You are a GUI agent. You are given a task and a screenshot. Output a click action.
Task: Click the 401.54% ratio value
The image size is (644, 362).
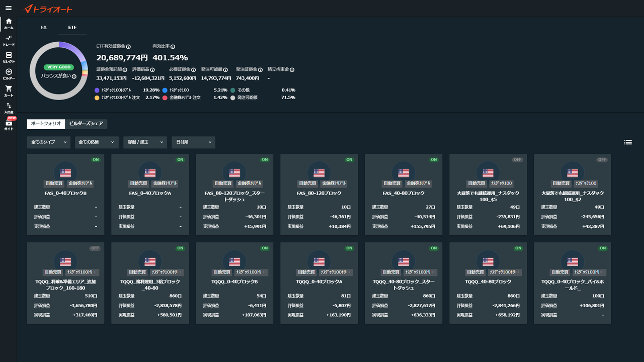click(x=170, y=58)
